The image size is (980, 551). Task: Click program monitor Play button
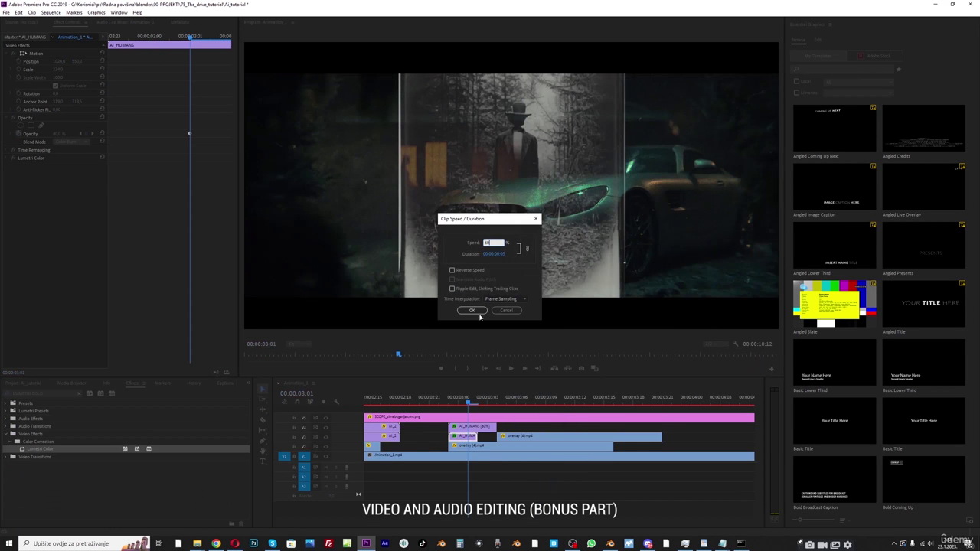(511, 368)
